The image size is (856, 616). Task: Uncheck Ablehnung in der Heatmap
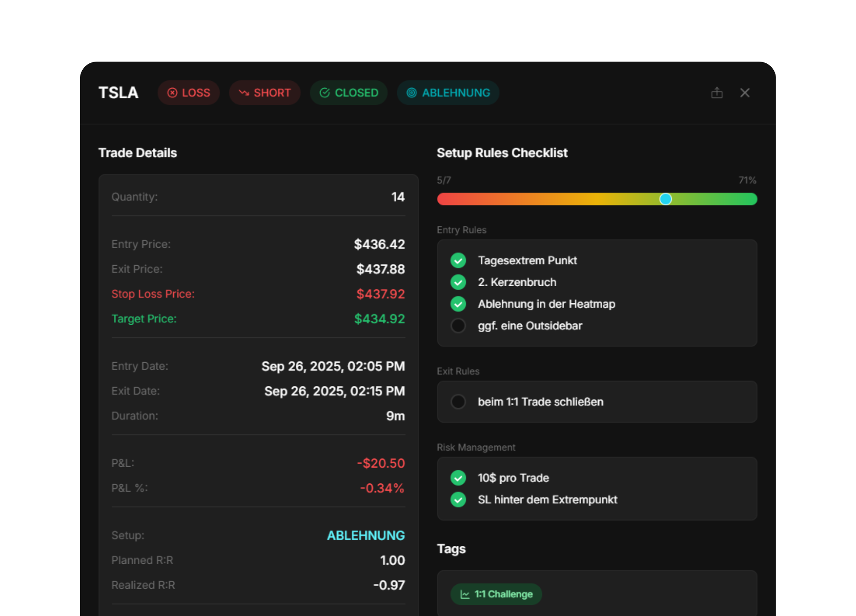[x=458, y=304]
